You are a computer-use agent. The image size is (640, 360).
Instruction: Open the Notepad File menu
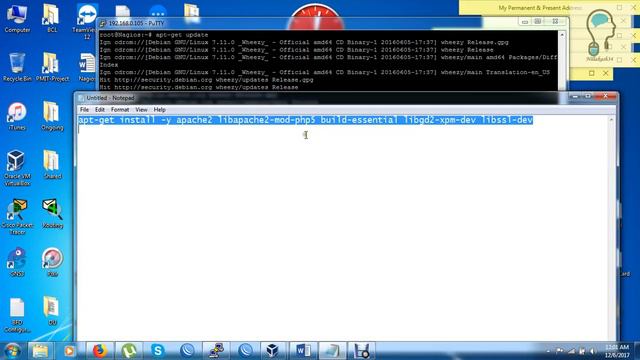point(84,110)
